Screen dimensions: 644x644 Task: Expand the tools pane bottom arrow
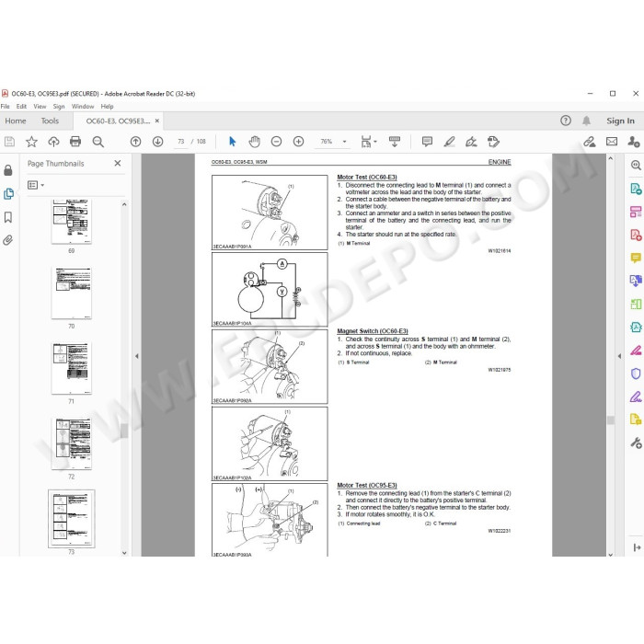[637, 547]
